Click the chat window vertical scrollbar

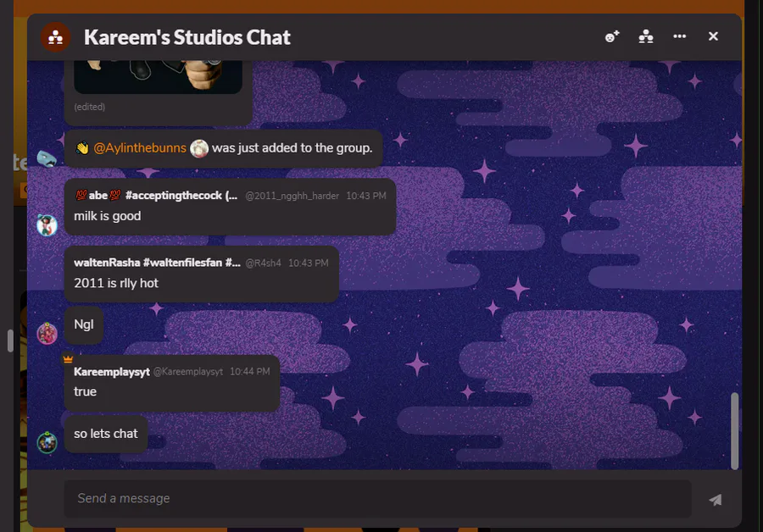pos(735,431)
